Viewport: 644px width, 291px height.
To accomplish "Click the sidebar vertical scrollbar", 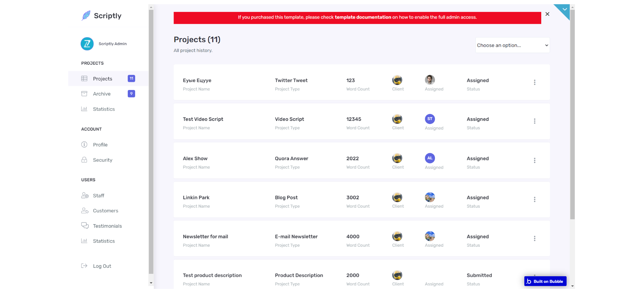I will click(151, 141).
